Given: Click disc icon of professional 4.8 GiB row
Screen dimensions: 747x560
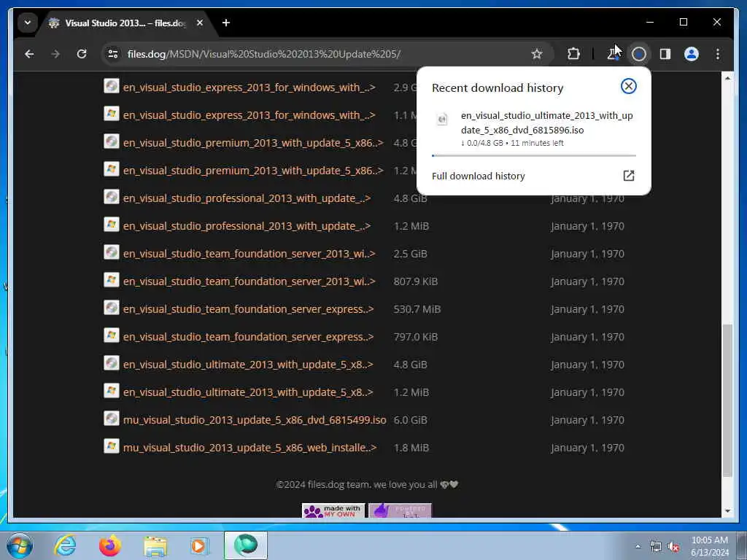Looking at the screenshot, I should 112,196.
